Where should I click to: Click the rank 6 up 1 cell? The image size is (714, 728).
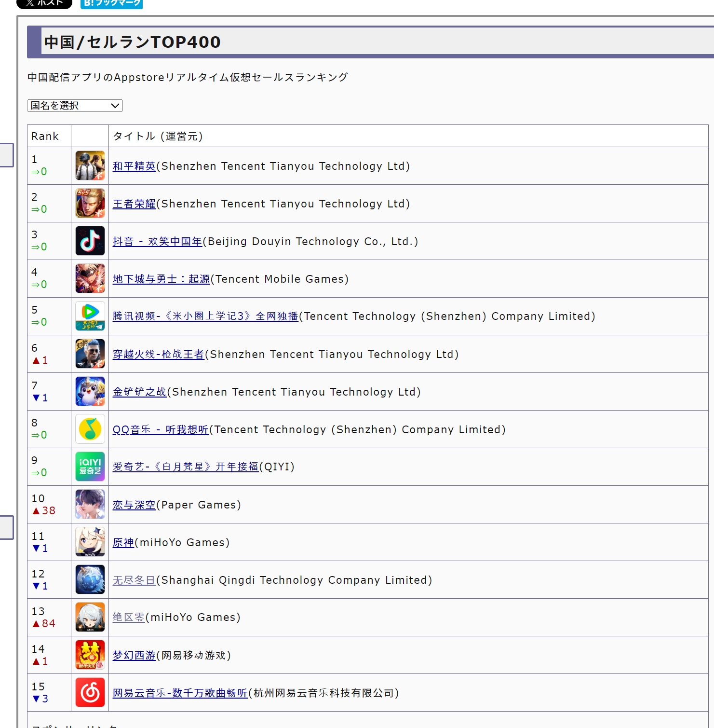coord(49,354)
